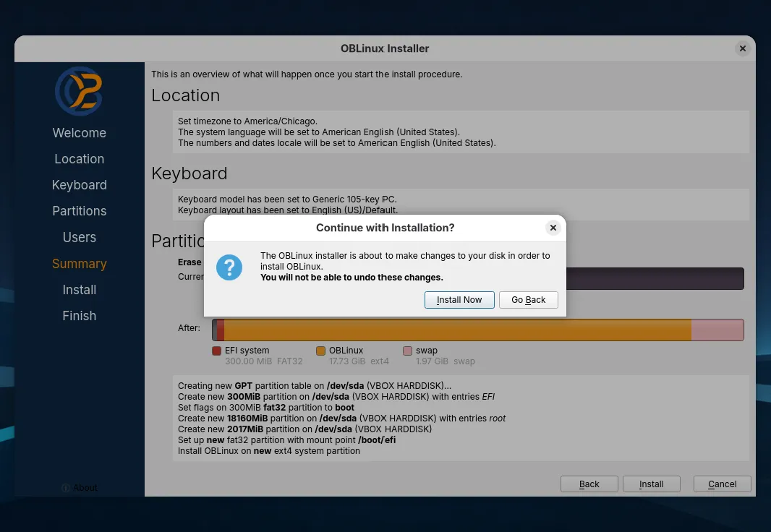Click the bottom Install button
This screenshot has width=771, height=532.
(651, 484)
